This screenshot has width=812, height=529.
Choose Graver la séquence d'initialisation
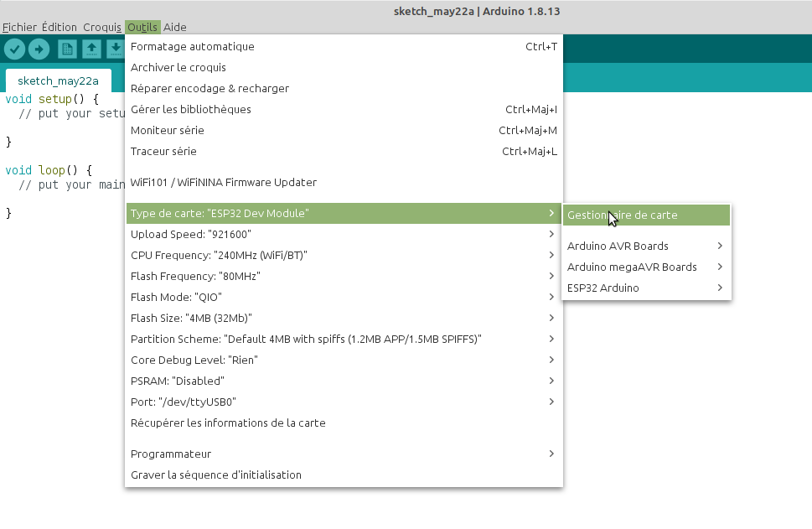(344, 475)
